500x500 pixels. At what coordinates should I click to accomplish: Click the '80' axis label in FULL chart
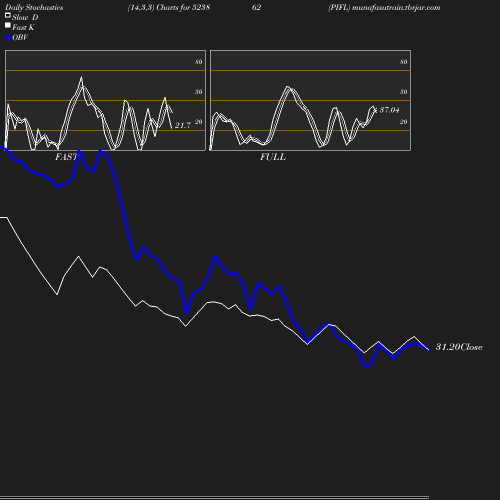(404, 62)
